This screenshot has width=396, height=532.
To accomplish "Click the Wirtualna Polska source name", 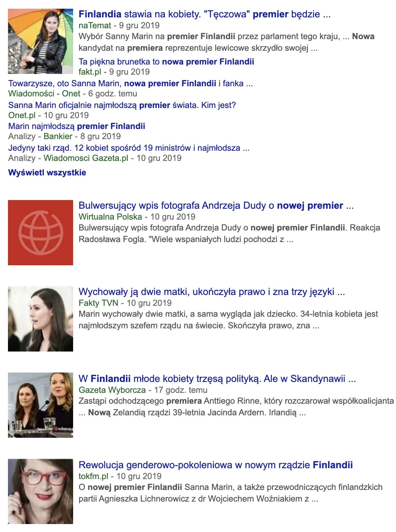I will pos(110,217).
